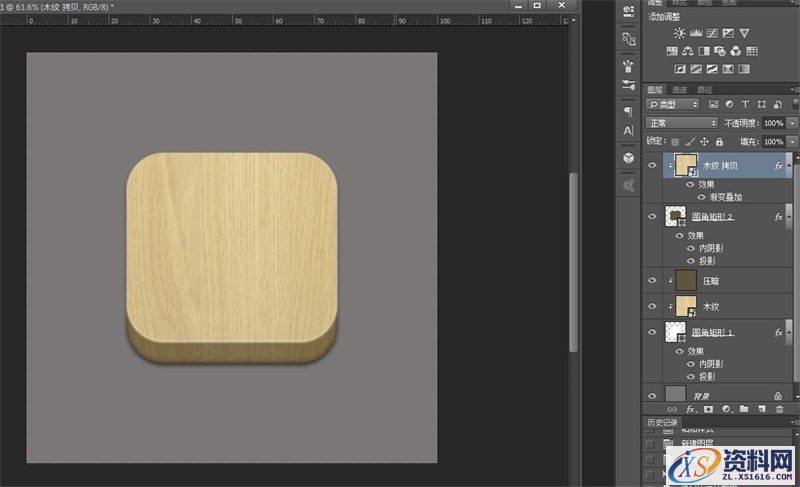Open the 3D panel cube icon
800x487 pixels.
(x=628, y=158)
